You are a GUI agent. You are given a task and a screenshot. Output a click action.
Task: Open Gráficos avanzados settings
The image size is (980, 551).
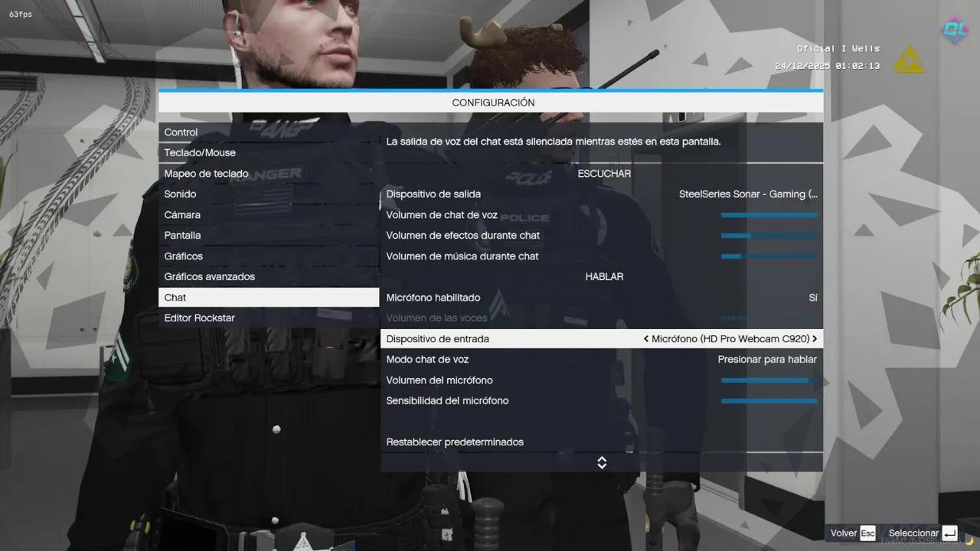tap(269, 277)
